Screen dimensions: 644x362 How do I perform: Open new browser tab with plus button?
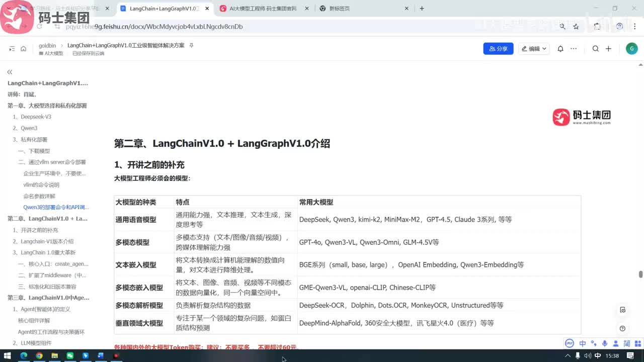422,9
